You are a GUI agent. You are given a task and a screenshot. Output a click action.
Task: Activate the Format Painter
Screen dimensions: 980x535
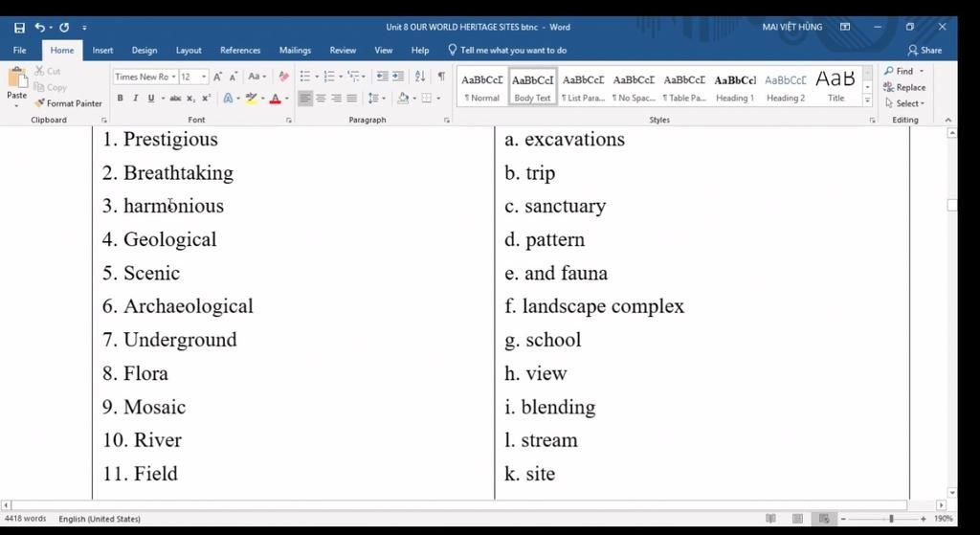click(x=68, y=103)
